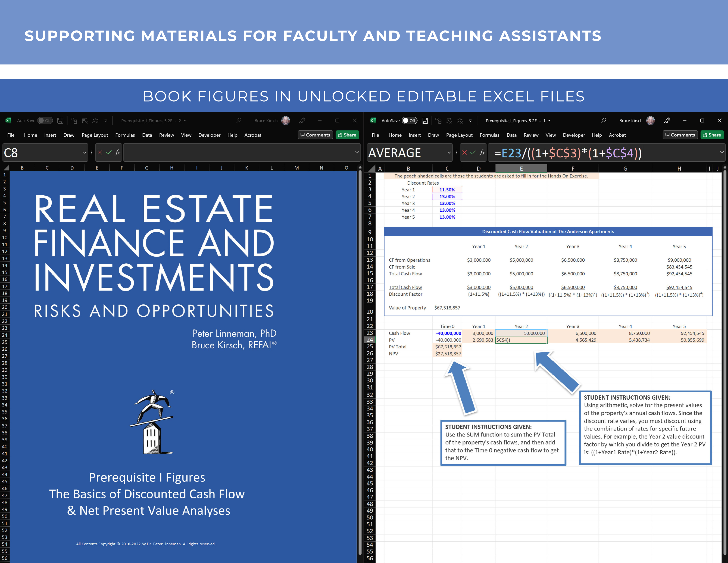Click the CF from Sale value $83,454,545

[679, 267]
